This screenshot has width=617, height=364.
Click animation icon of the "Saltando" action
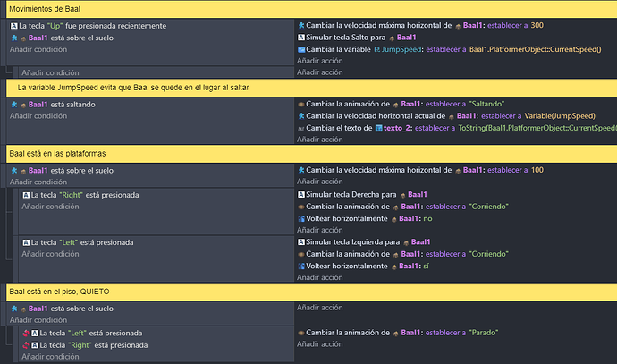click(x=301, y=105)
